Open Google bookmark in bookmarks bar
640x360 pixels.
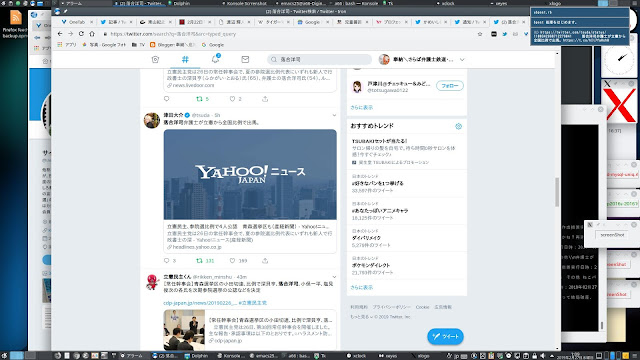pyautogui.click(x=213, y=45)
